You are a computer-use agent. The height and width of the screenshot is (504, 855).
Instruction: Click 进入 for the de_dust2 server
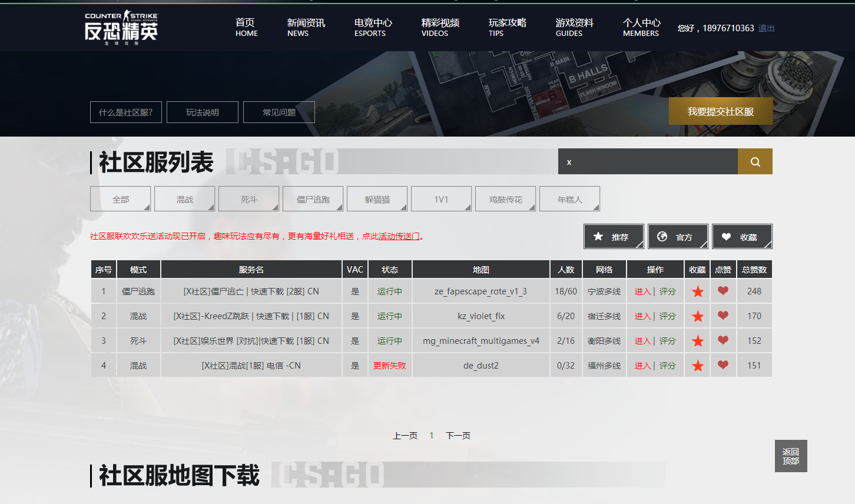coord(643,365)
